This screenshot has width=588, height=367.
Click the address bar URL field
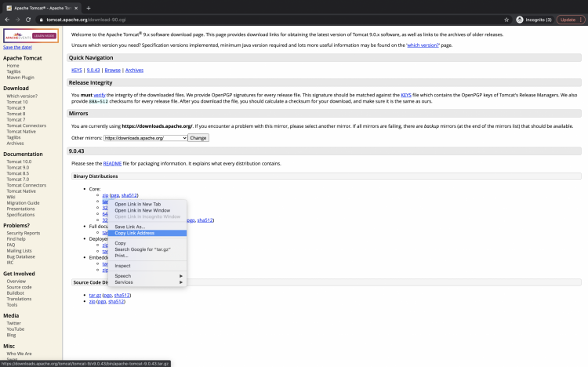[x=274, y=20]
